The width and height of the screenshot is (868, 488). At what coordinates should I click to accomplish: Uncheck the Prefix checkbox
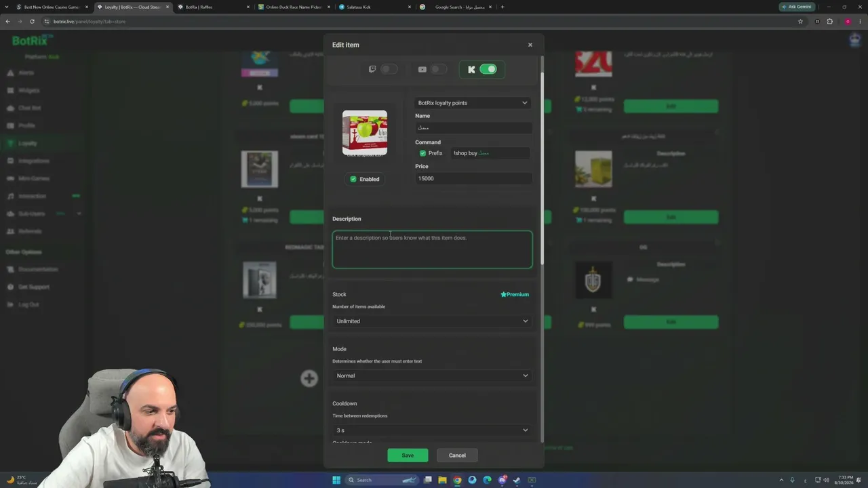[422, 153]
